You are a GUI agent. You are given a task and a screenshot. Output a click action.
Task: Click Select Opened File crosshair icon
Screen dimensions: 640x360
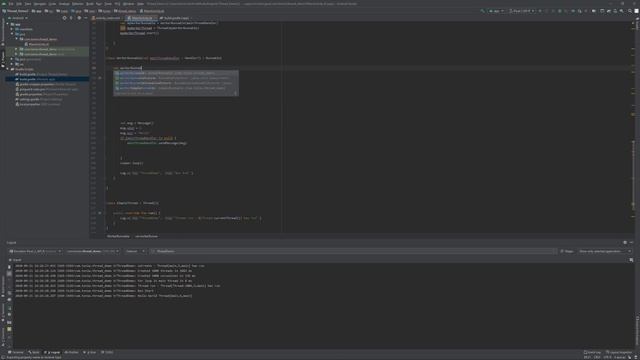[64, 18]
